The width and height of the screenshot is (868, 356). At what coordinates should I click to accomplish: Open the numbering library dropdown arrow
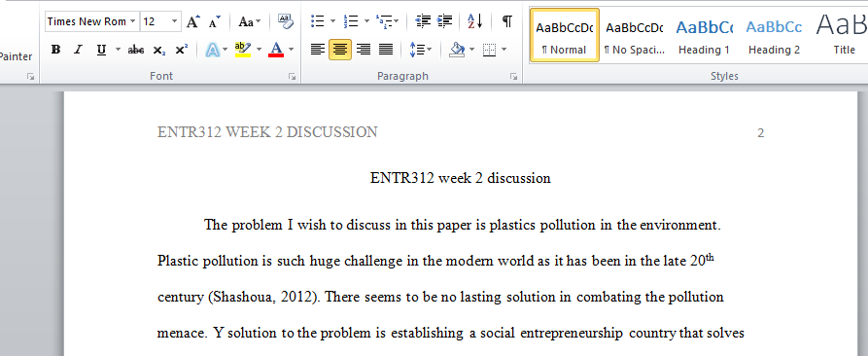[366, 22]
